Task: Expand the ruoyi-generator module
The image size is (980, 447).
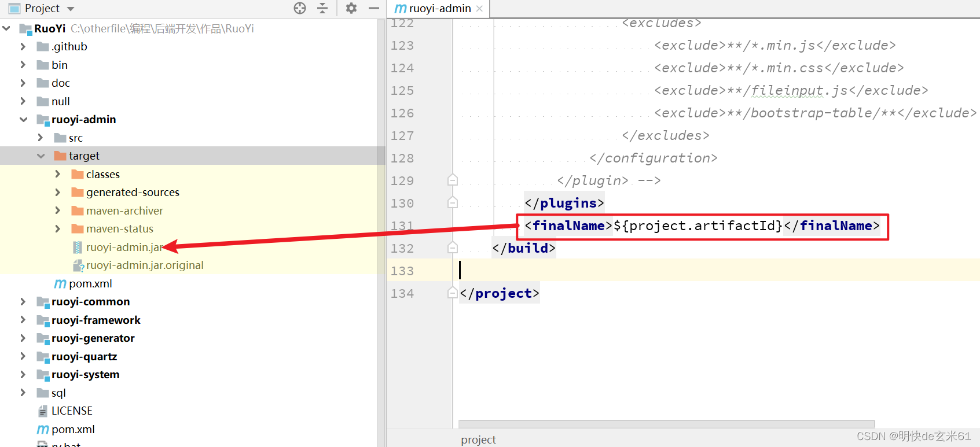Action: pyautogui.click(x=23, y=338)
